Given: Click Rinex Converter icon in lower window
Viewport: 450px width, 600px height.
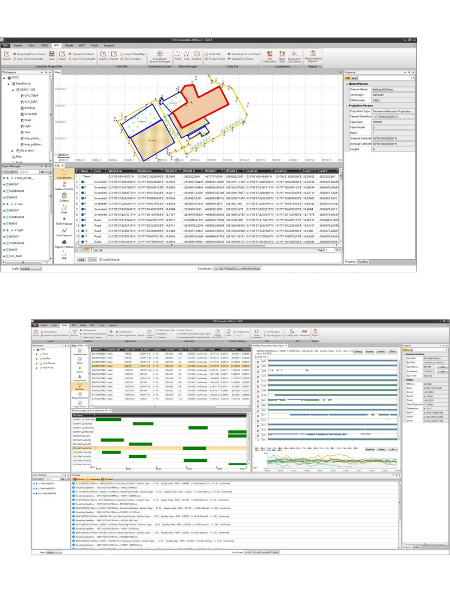Looking at the screenshot, I should coord(257,333).
